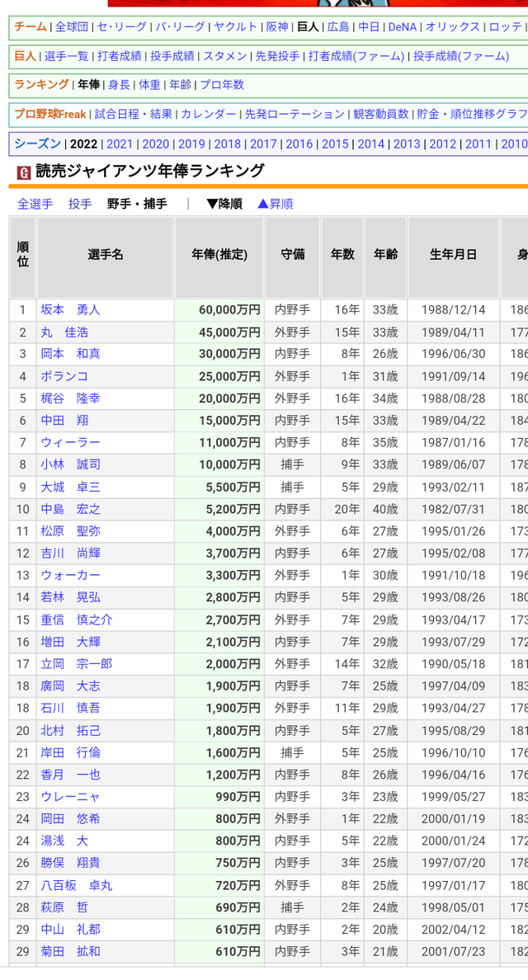Open the 先発投手 page
Screen dimensions: 528x980
click(277, 56)
